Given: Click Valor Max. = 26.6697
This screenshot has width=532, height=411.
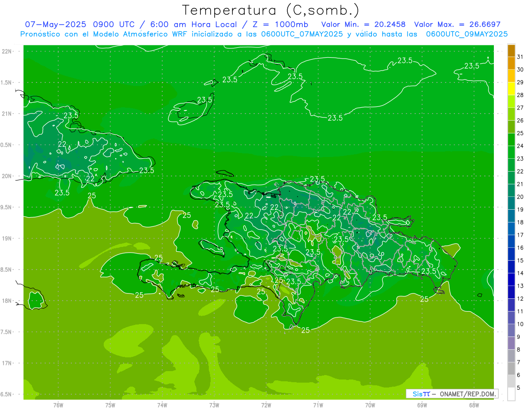Looking at the screenshot, I should tap(457, 24).
